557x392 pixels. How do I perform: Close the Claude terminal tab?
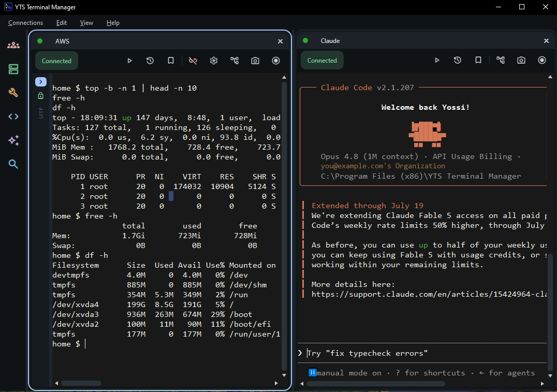[x=546, y=41]
